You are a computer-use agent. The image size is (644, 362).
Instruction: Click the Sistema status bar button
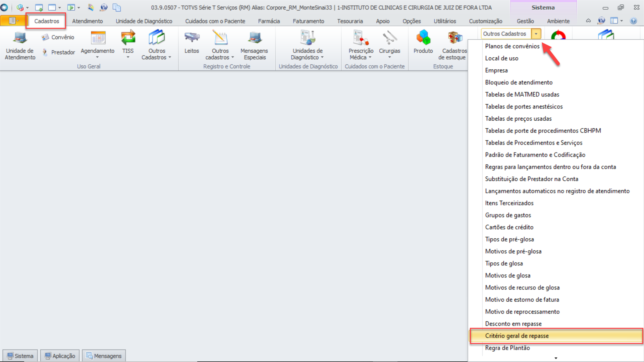[x=20, y=356]
